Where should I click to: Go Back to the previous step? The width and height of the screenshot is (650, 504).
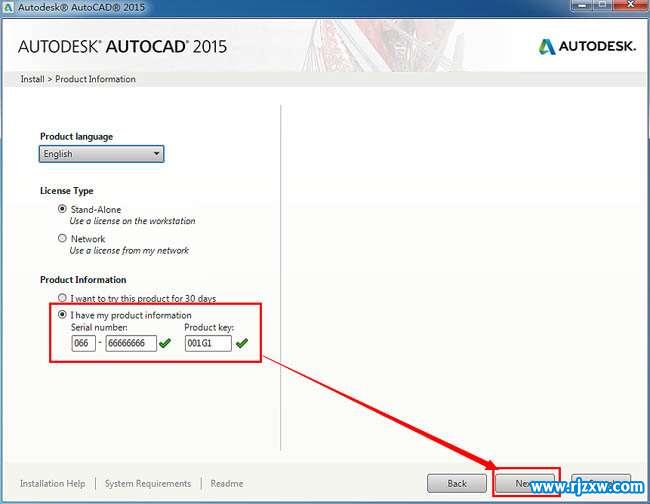pos(456,483)
